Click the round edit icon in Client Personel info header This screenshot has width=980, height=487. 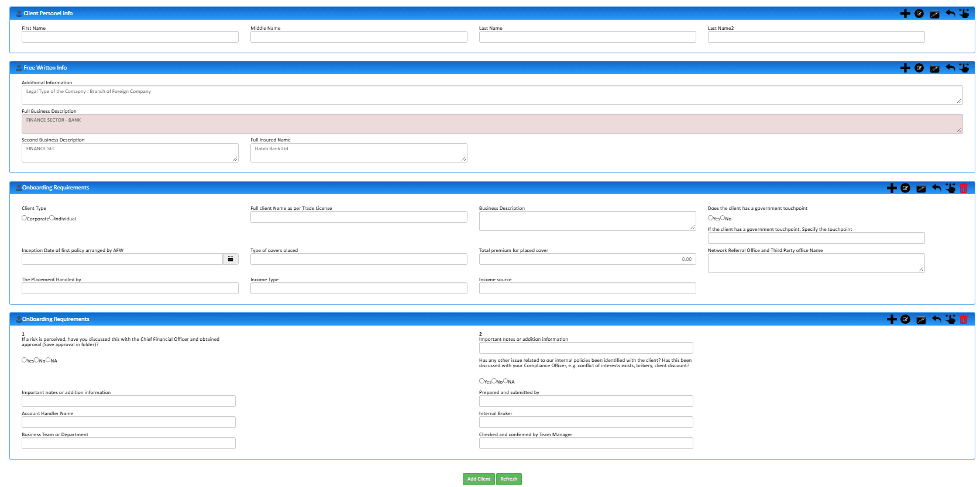[919, 13]
